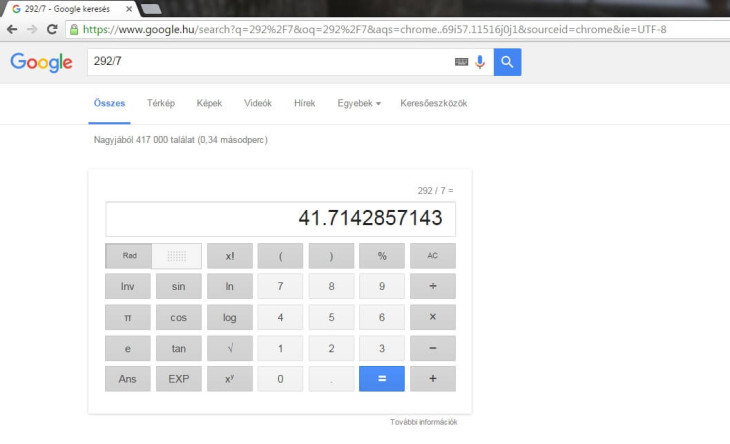This screenshot has height=444, width=730.
Task: Toggle the Deg side of angle switch
Action: click(x=177, y=256)
